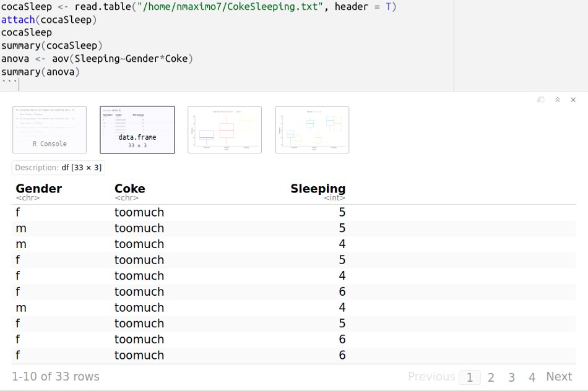Click the Description df [33 × 3] label
Image resolution: width=588 pixels, height=391 pixels.
[58, 168]
